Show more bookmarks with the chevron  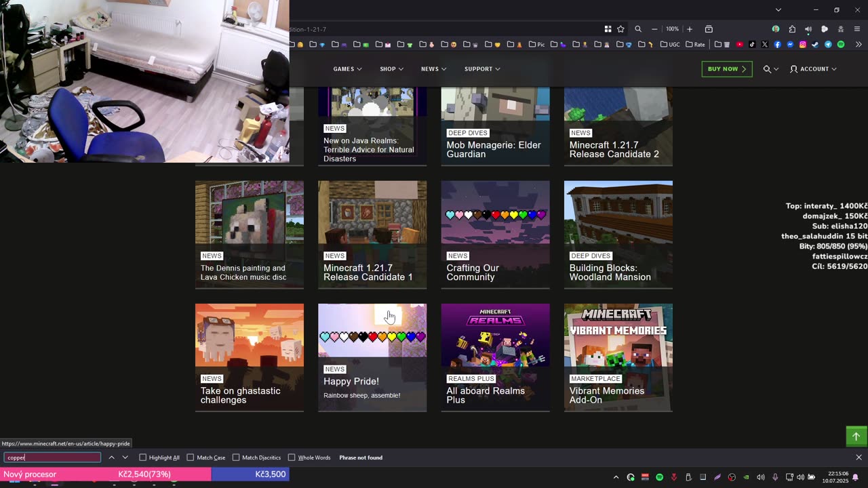coord(859,45)
